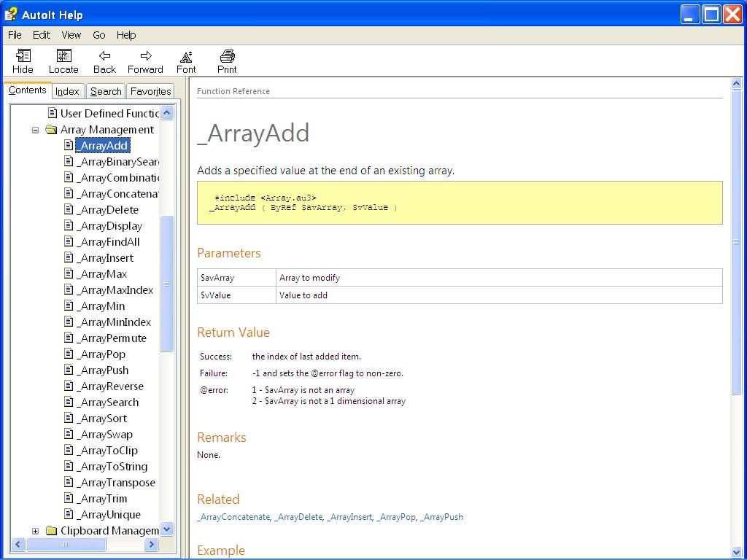Open the _ArrayToString topic in the tree

pyautogui.click(x=112, y=466)
